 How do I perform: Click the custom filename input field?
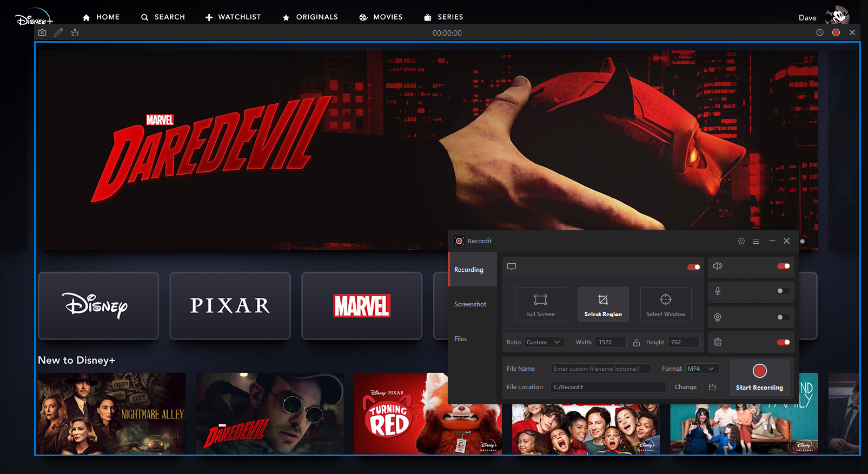click(x=600, y=369)
